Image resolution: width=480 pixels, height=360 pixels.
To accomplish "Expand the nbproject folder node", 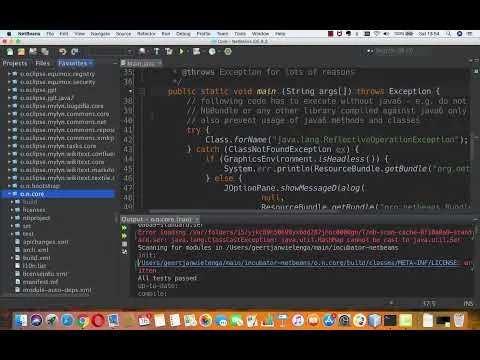I will [12, 218].
